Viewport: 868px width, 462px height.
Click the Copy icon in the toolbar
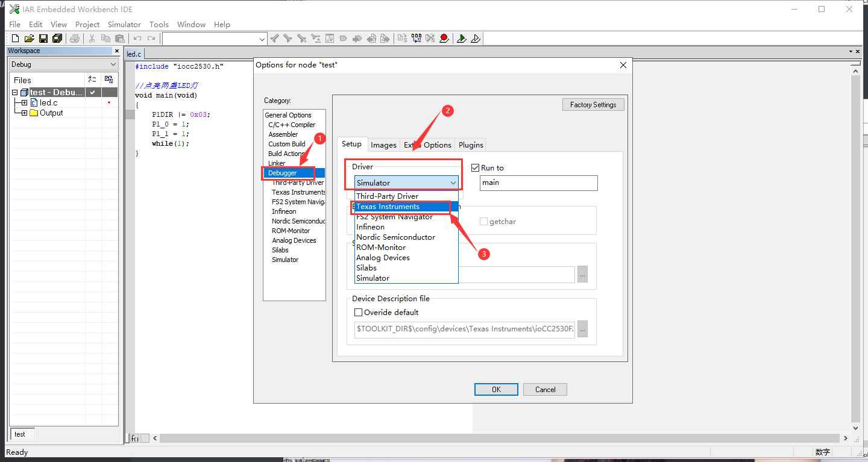tap(105, 39)
